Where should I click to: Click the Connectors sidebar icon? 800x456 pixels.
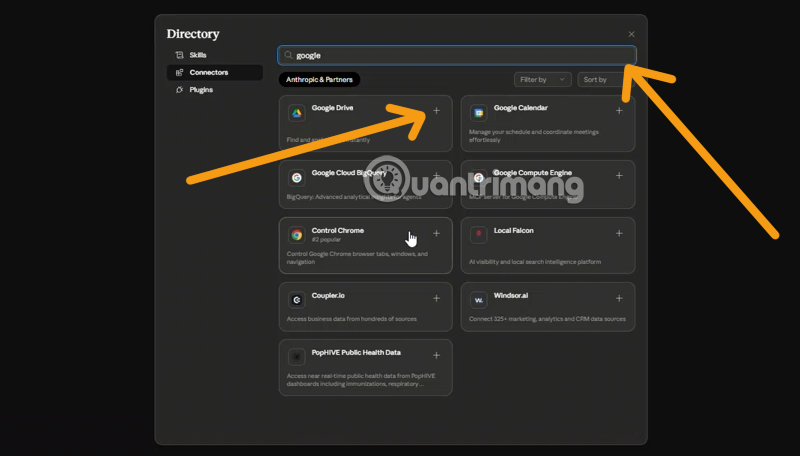click(179, 72)
